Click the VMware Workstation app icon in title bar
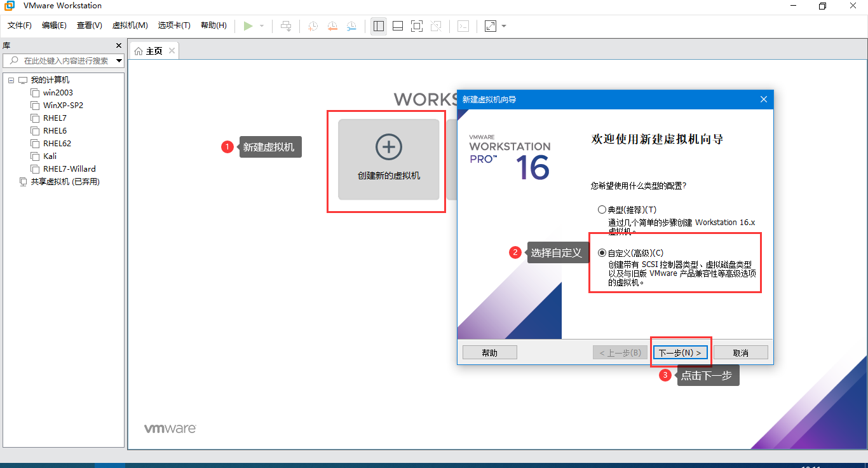868x468 pixels. pos(10,6)
